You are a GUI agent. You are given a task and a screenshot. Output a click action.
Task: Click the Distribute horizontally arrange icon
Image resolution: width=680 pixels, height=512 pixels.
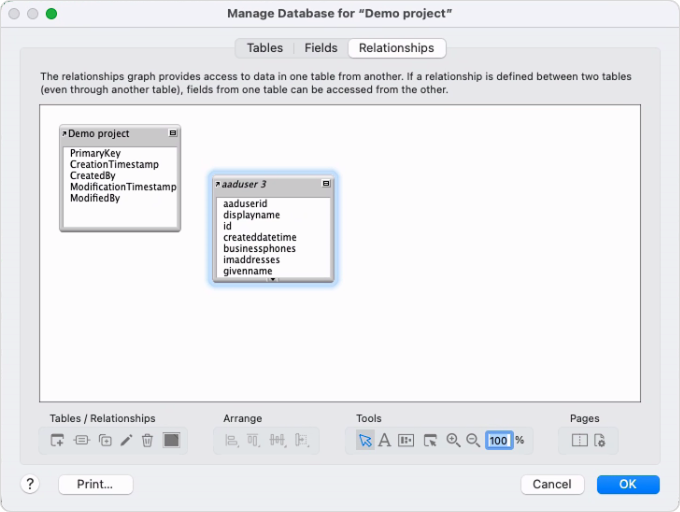click(x=278, y=441)
